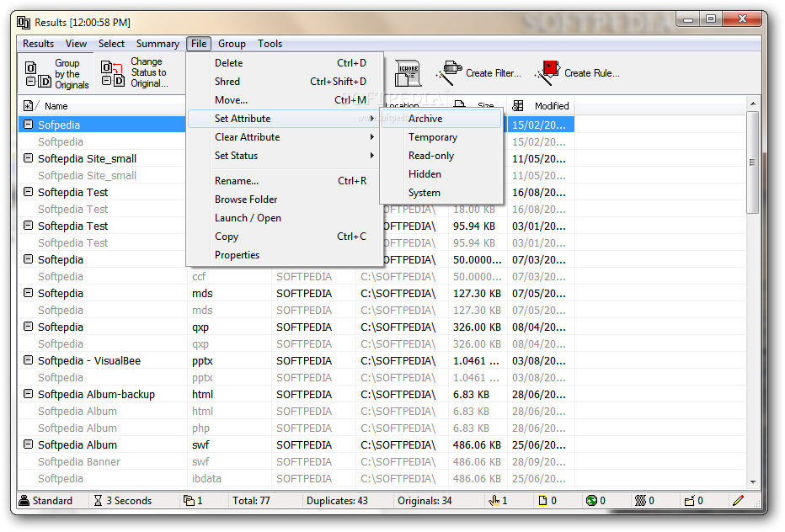The image size is (785, 532).
Task: Open the Summary menu
Action: click(x=158, y=44)
